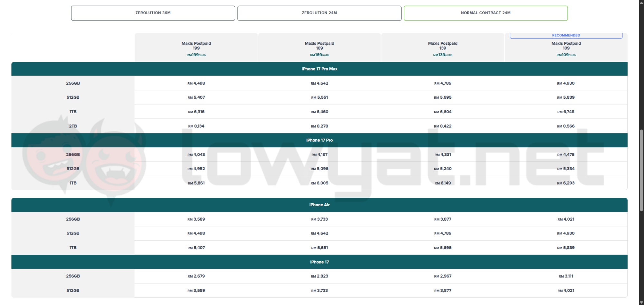Click the RM 2,967 price cell

click(443, 276)
